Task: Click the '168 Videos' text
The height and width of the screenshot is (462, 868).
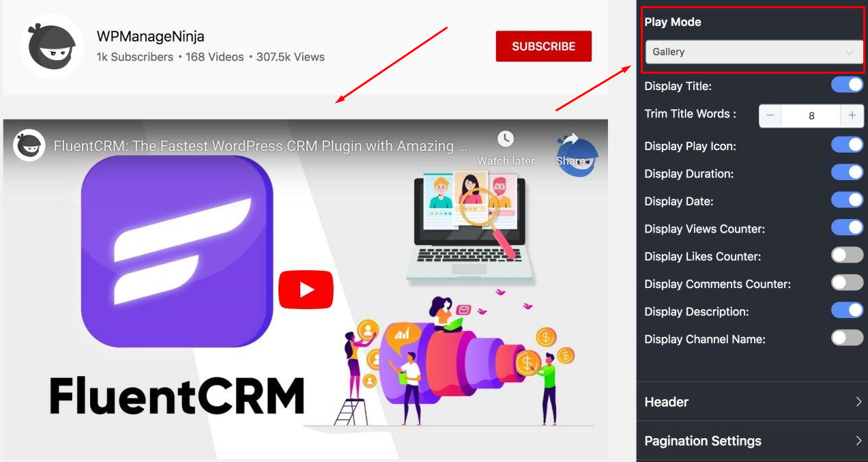Action: pos(214,57)
